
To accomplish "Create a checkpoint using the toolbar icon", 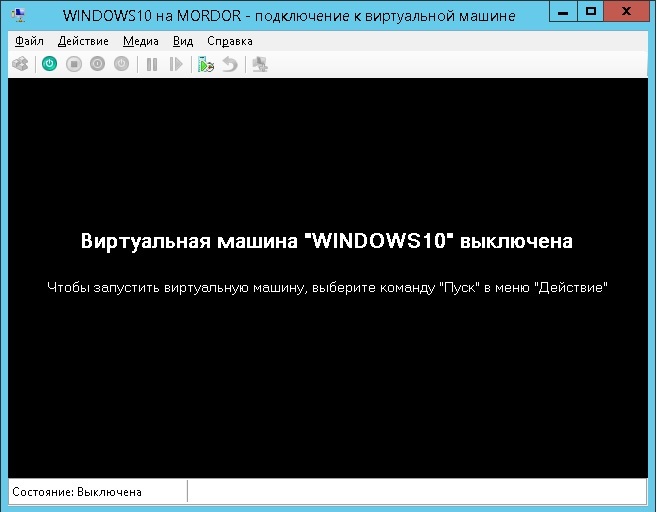I will point(206,64).
